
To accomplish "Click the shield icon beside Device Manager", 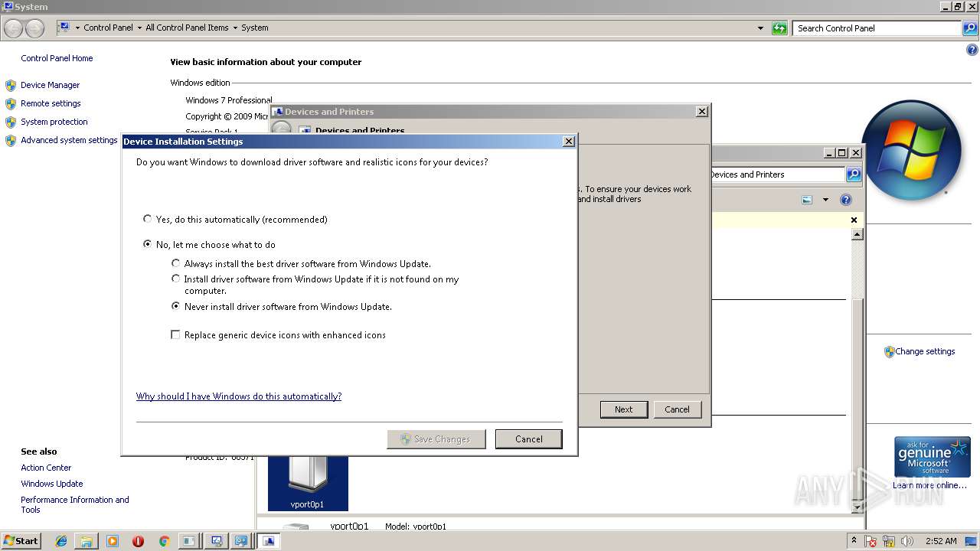I will pyautogui.click(x=11, y=85).
